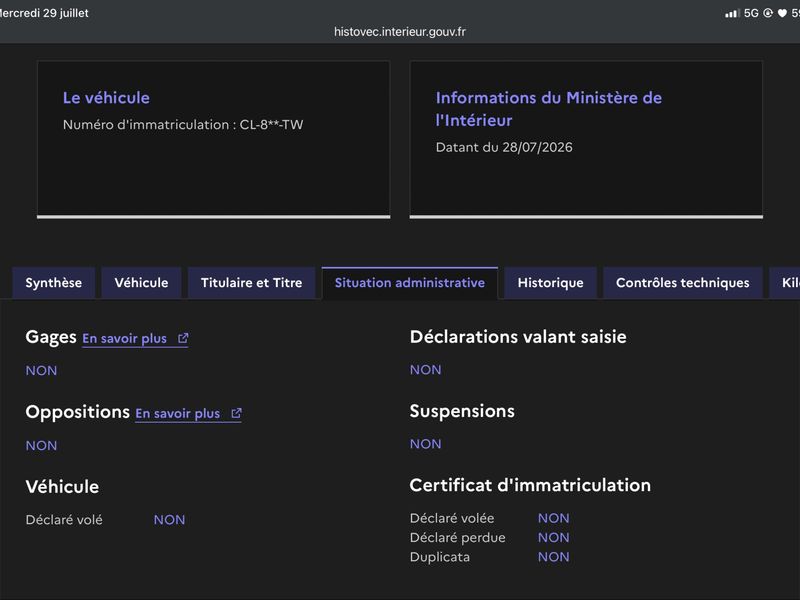The height and width of the screenshot is (600, 800).
Task: Go to the Historique tab
Action: [x=551, y=283]
